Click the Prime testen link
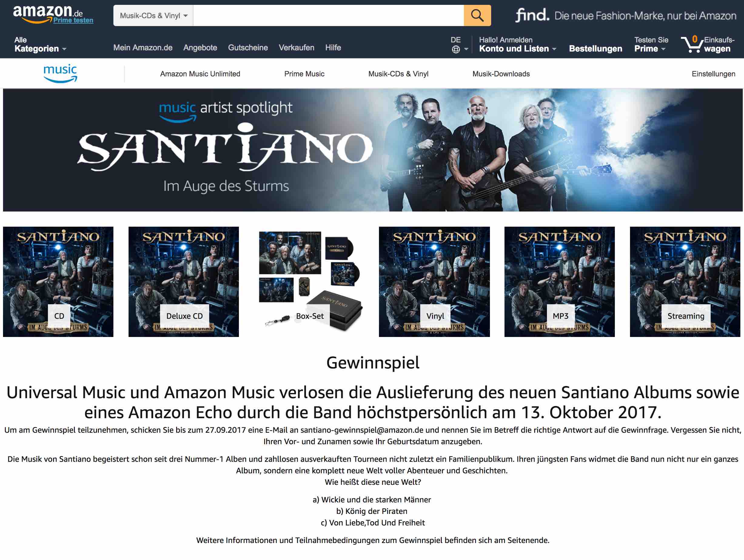 (x=73, y=20)
